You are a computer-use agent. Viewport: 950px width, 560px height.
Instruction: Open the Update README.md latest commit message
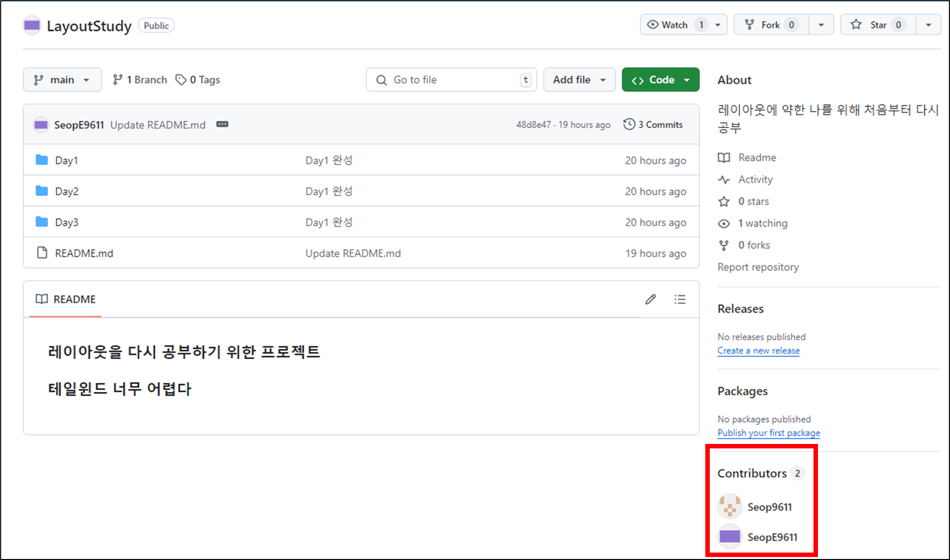tap(158, 125)
